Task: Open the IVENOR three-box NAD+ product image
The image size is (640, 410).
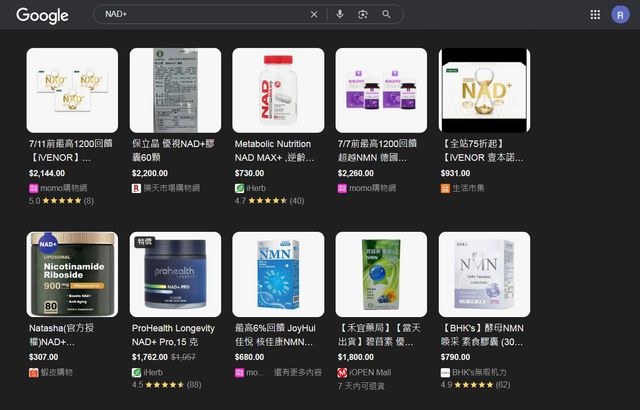Action: [x=72, y=90]
